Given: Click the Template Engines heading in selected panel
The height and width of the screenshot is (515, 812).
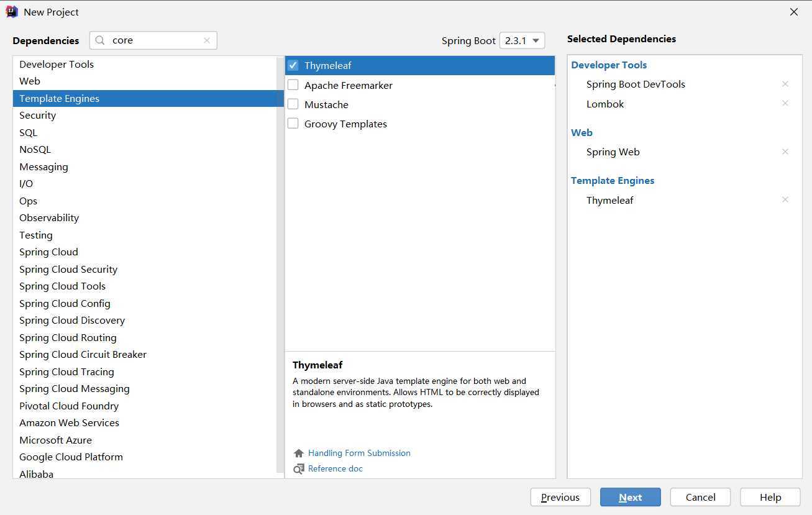Looking at the screenshot, I should [x=613, y=181].
